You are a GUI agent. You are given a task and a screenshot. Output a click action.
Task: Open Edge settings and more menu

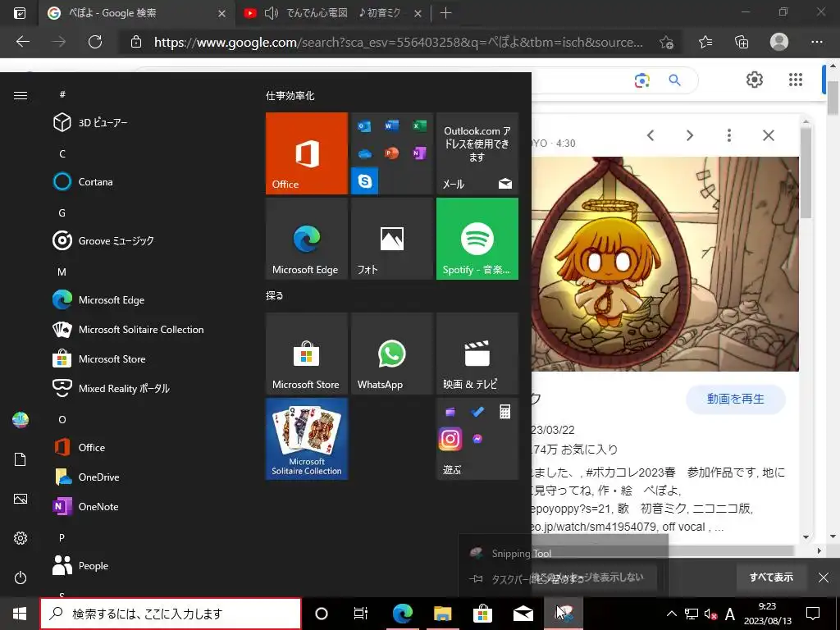pyautogui.click(x=817, y=42)
